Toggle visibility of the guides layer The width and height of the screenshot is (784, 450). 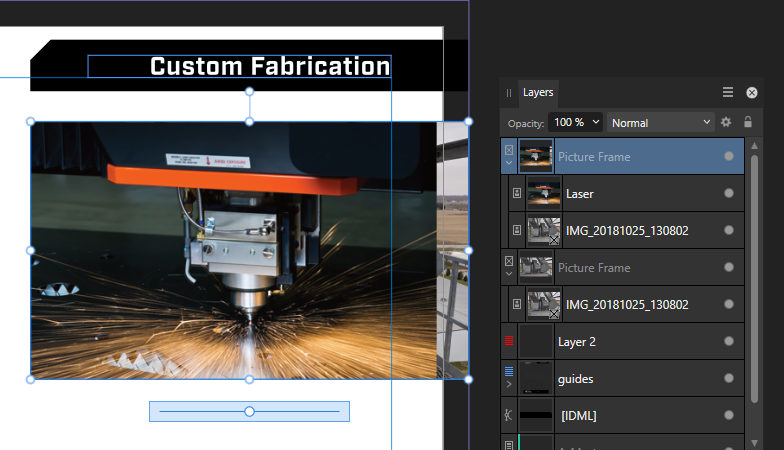coord(728,379)
